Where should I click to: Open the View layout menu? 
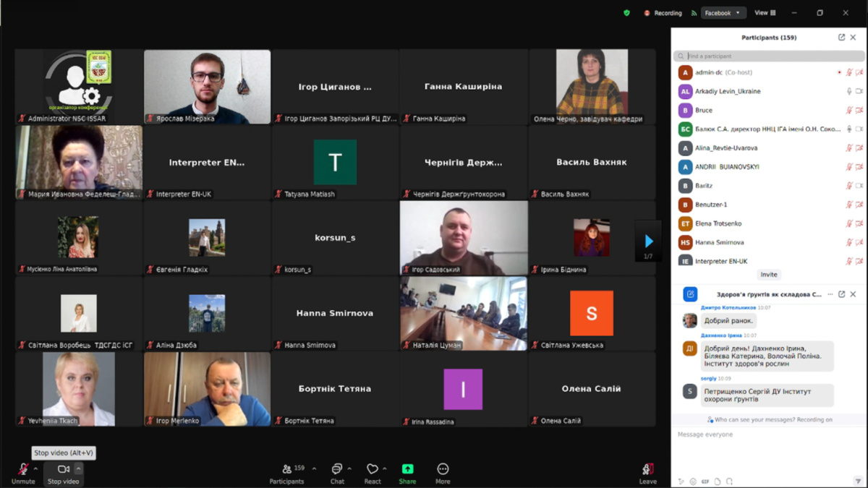[x=765, y=13]
